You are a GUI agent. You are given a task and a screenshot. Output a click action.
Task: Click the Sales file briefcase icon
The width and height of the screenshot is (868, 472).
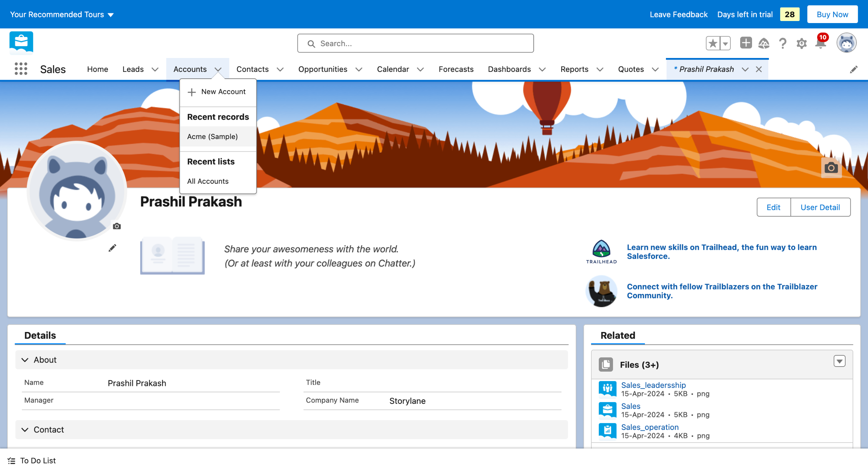[x=607, y=410]
